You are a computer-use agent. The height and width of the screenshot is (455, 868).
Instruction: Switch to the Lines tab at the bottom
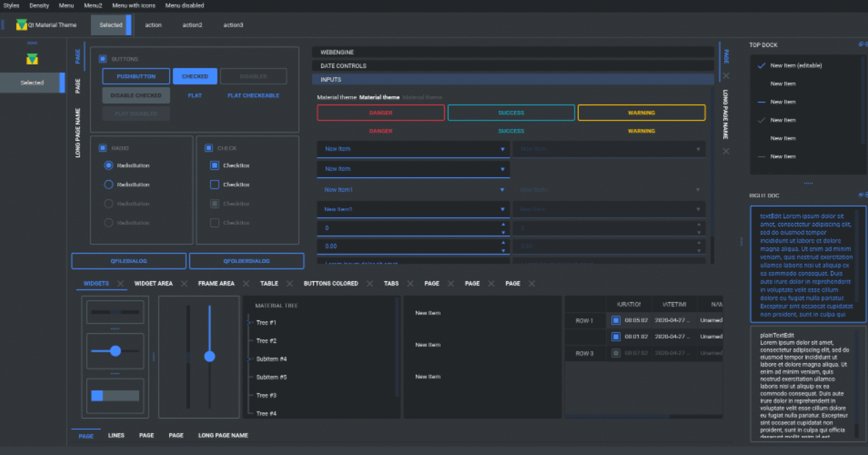click(x=116, y=435)
